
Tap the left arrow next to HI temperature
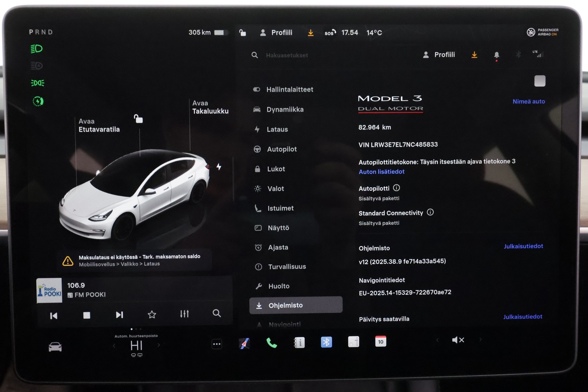point(114,346)
